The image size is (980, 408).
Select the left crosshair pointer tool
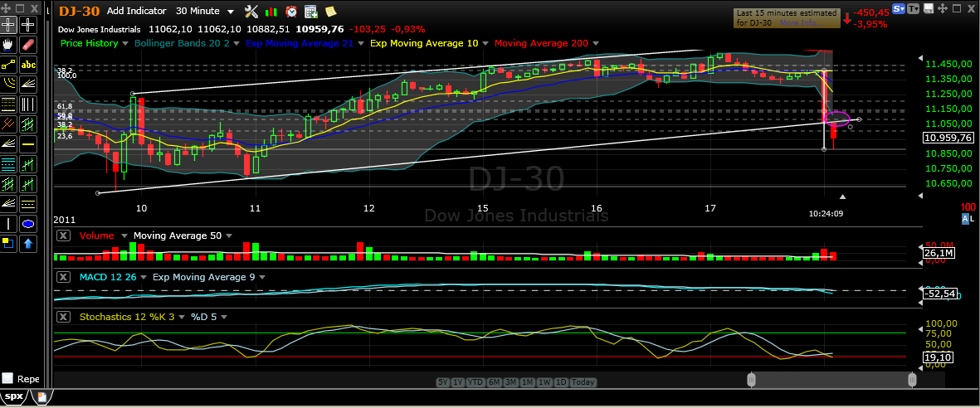[8, 25]
